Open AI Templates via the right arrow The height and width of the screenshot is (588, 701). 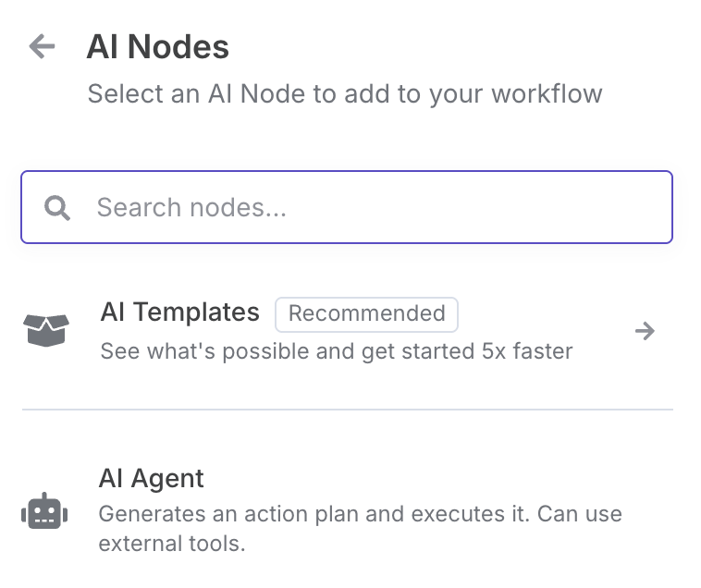coord(645,331)
